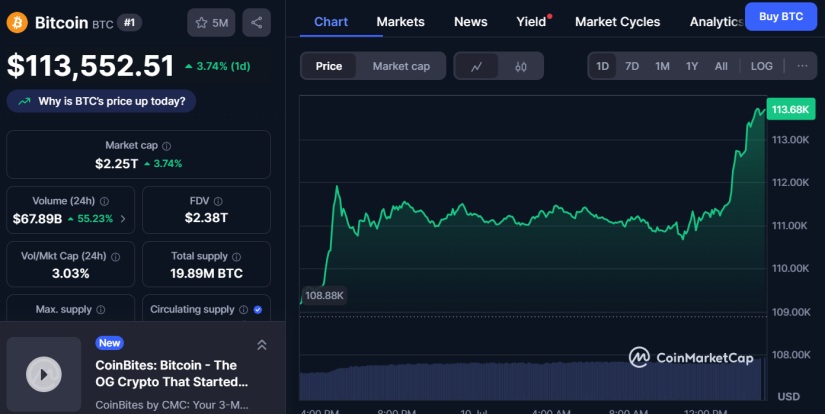Collapse the CoinBites card with double chevron

(x=261, y=345)
